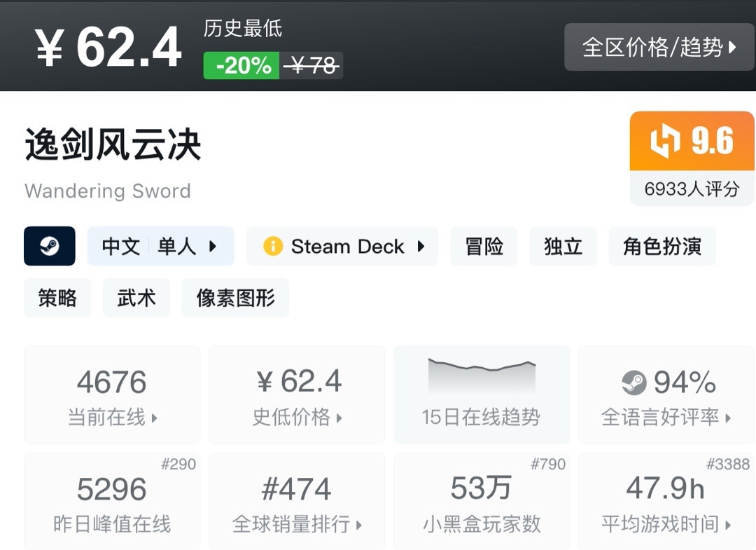756x550 pixels.
Task: Tap the yellow info icon beside Steam Deck
Action: (x=272, y=247)
